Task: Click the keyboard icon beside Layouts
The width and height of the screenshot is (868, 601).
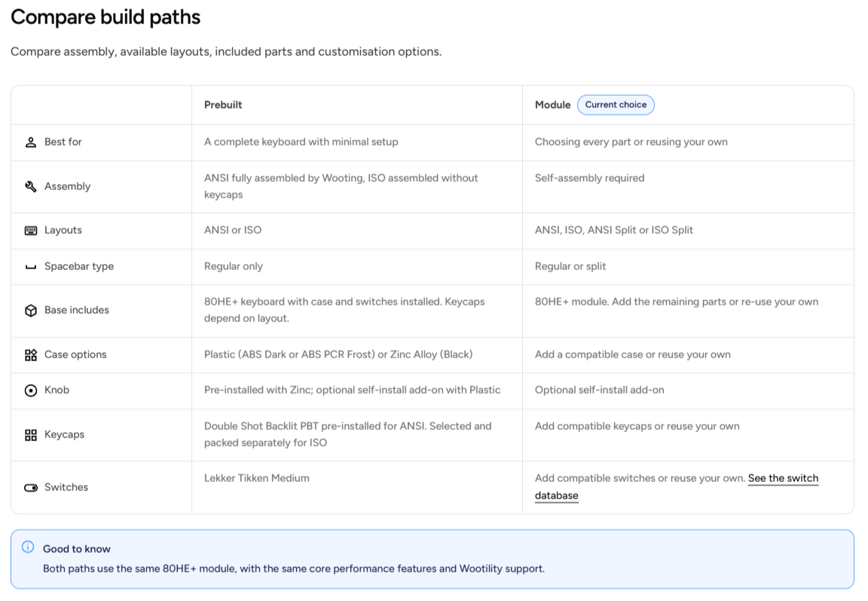Action: coord(31,231)
